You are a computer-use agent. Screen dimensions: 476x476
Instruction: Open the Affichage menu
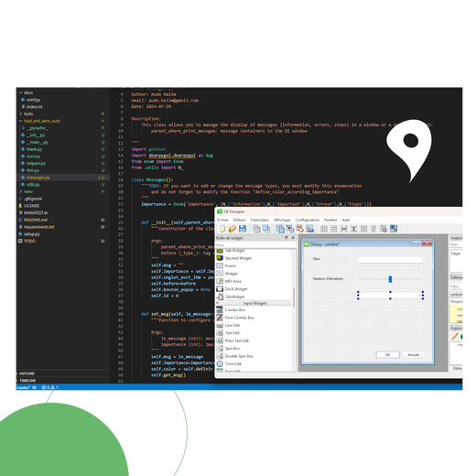point(282,220)
